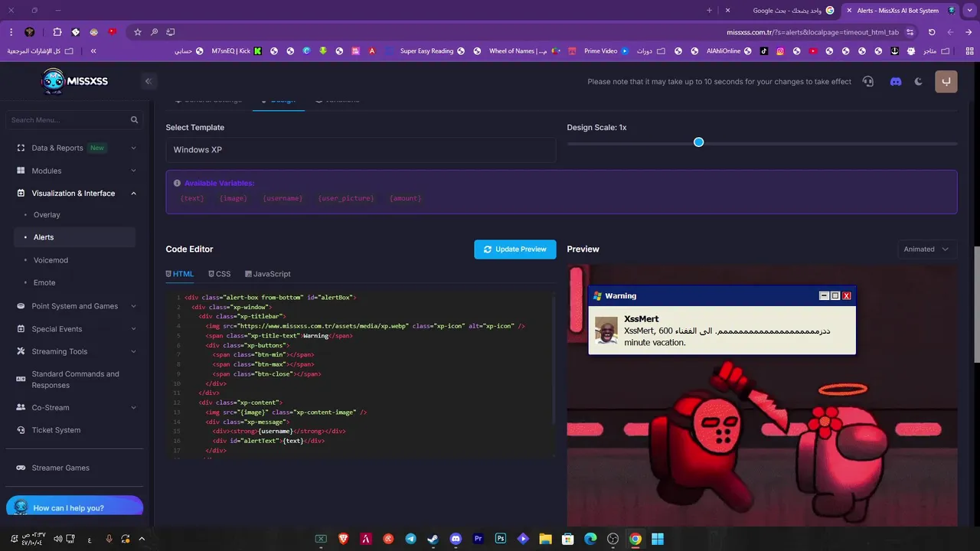Expand Data & Reports menu
This screenshot has width=980, height=551.
[x=77, y=148]
